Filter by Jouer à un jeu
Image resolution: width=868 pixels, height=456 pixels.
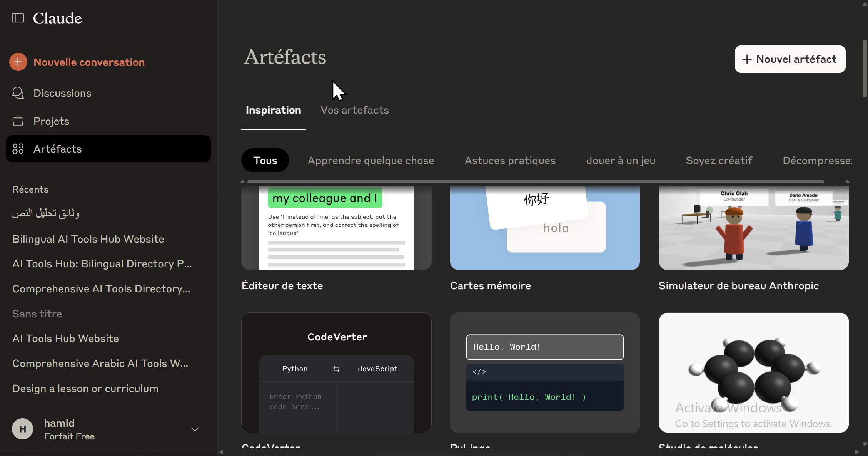point(620,161)
